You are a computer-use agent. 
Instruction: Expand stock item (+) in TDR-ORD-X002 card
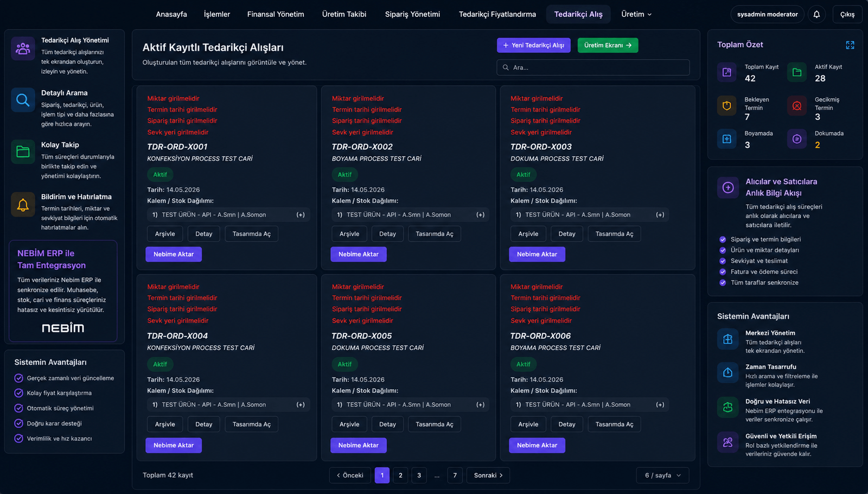(x=480, y=215)
